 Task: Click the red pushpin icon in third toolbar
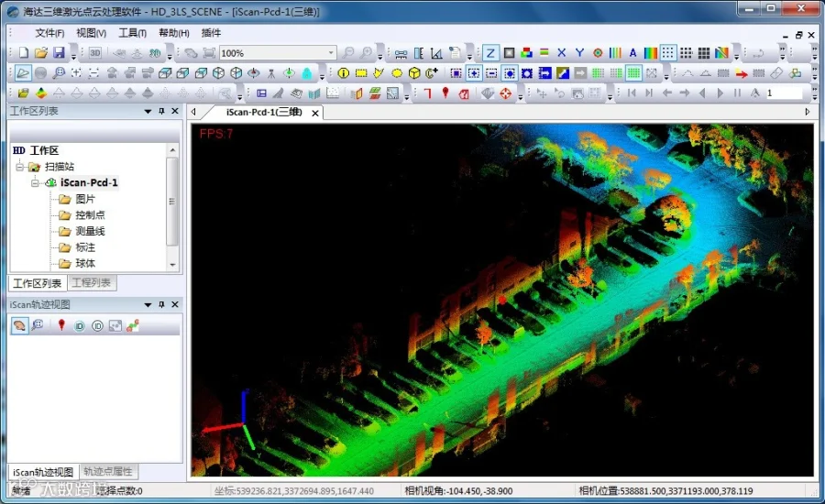tap(445, 93)
